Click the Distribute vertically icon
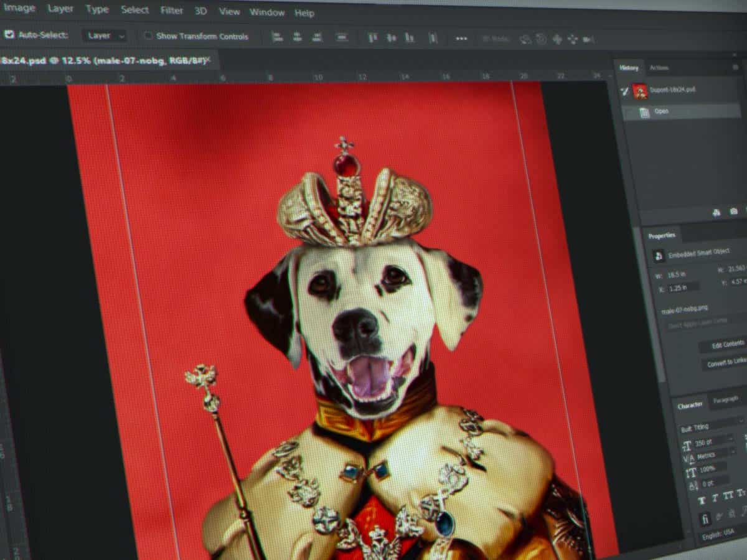The height and width of the screenshot is (560, 747). [342, 37]
